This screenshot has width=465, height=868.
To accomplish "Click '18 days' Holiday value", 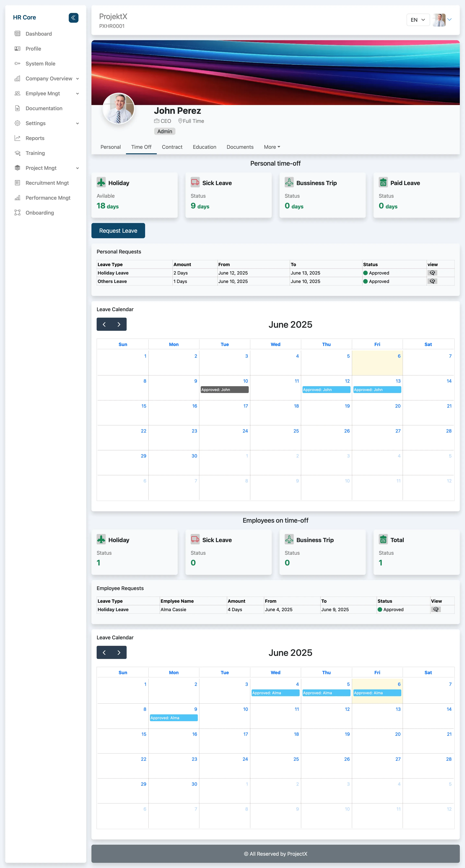I will (x=107, y=206).
